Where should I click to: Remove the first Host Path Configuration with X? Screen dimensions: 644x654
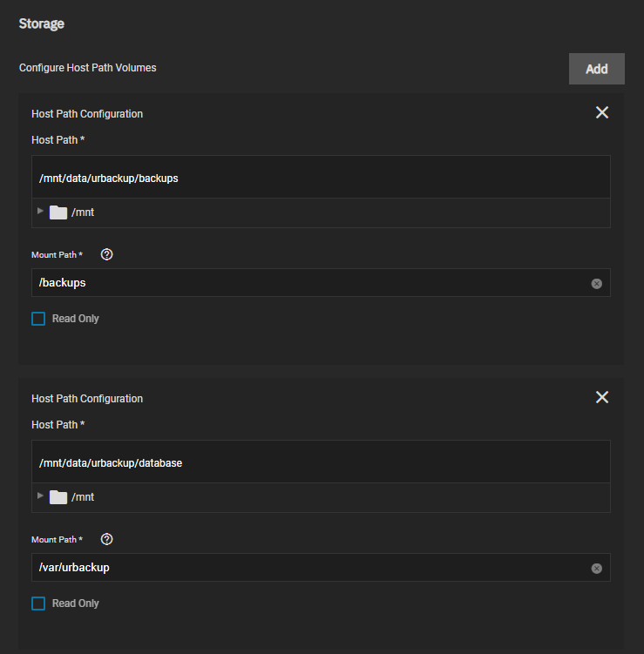pyautogui.click(x=601, y=112)
